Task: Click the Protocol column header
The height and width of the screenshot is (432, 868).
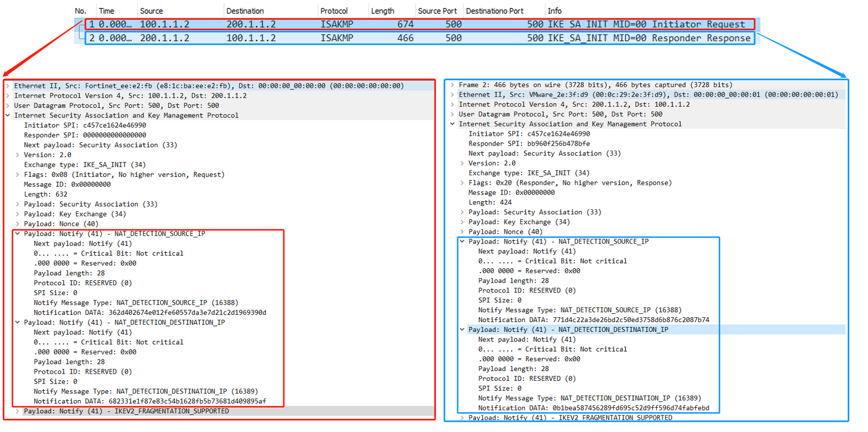Action: (x=334, y=11)
